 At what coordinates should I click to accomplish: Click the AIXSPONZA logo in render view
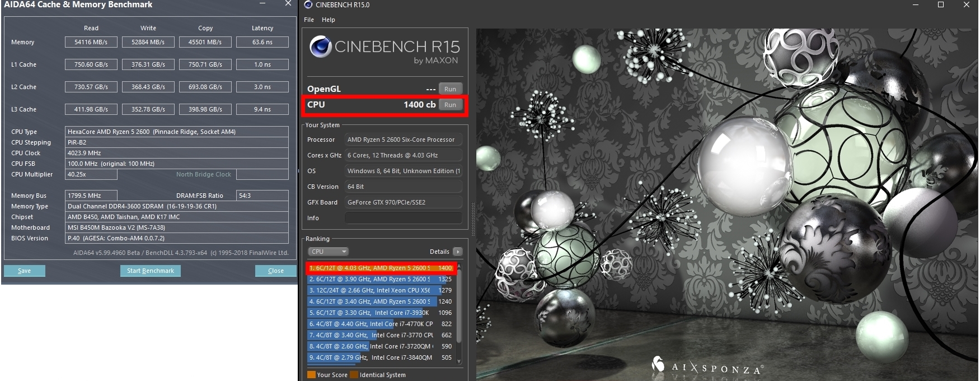[x=707, y=366]
